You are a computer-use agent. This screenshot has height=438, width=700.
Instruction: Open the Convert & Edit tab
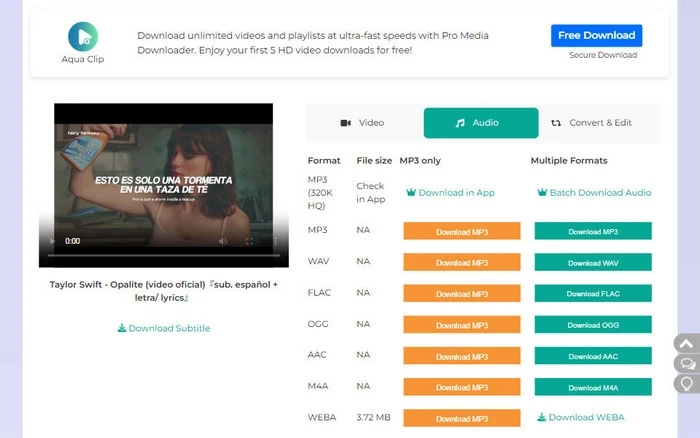point(590,123)
